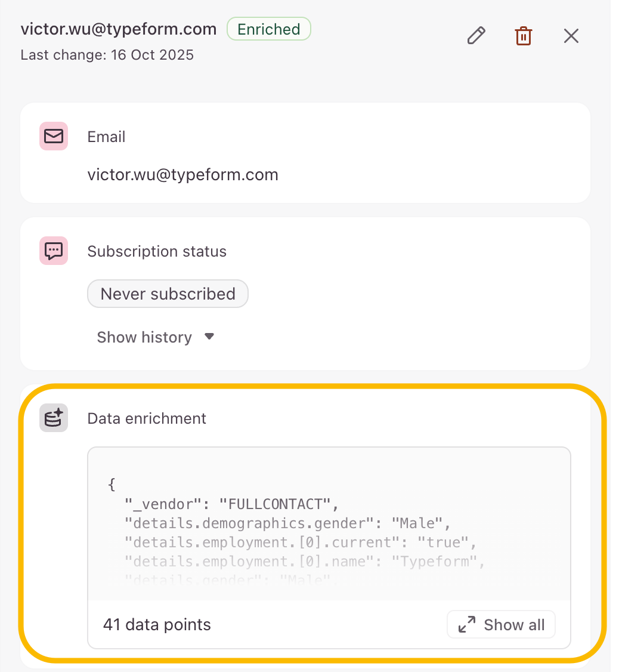Viewport: 619px width, 672px height.
Task: Expand the Show history arrow
Action: point(209,337)
